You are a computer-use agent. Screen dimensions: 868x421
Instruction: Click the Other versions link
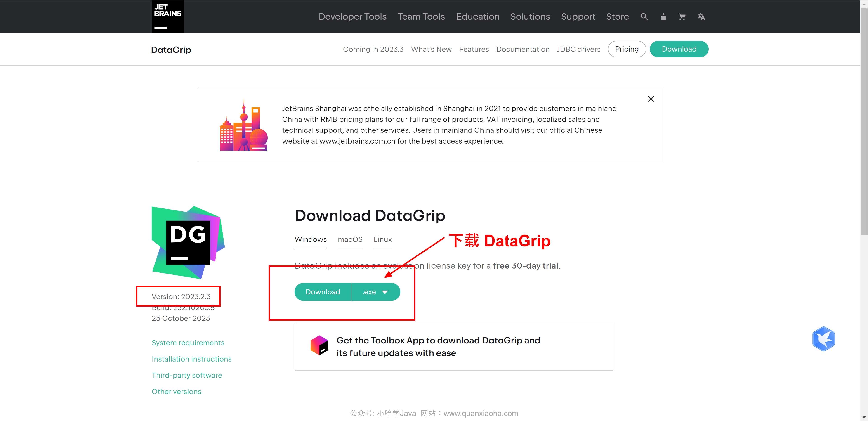176,391
